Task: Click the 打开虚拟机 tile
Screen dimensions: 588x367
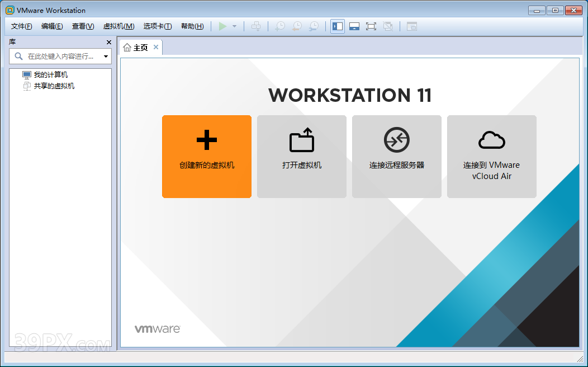Action: (x=302, y=157)
